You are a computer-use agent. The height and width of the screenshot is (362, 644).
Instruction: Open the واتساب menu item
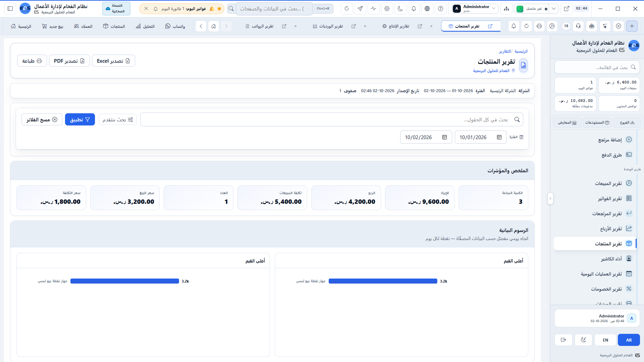pyautogui.click(x=175, y=26)
